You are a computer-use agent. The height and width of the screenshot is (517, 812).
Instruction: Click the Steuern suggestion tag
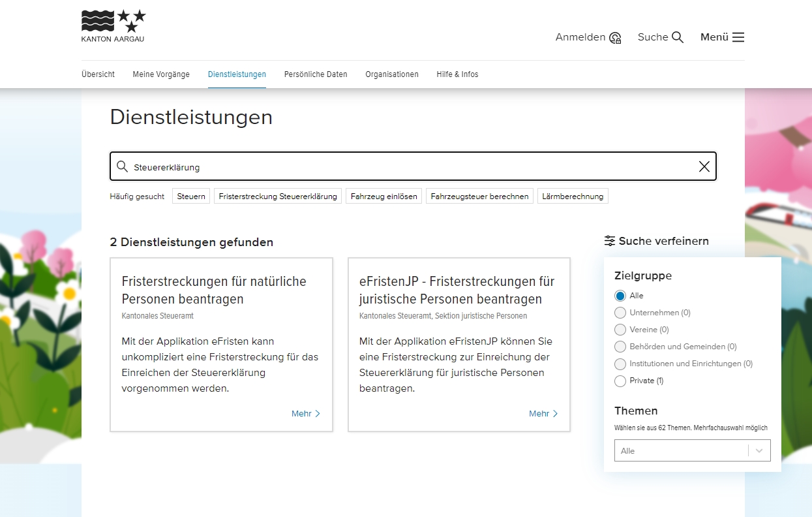pyautogui.click(x=191, y=196)
